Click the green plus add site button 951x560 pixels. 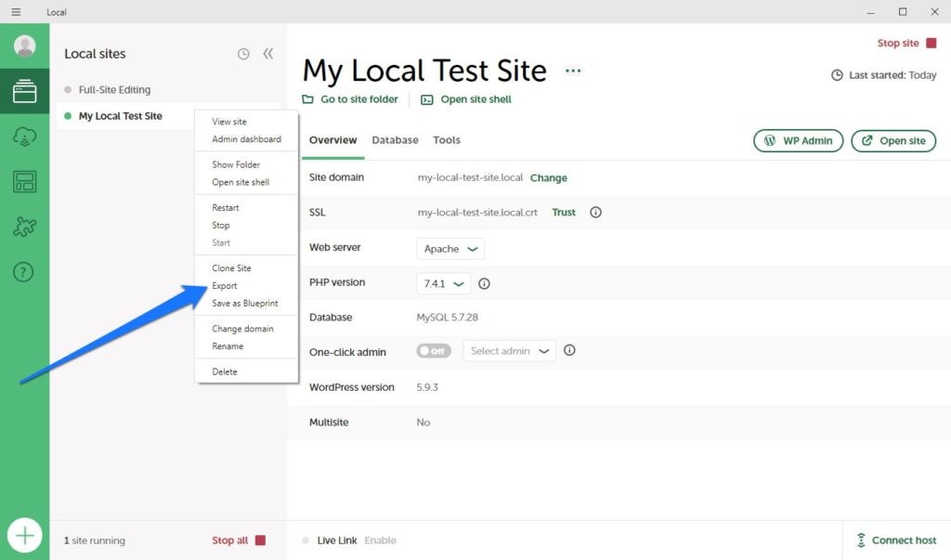click(25, 536)
